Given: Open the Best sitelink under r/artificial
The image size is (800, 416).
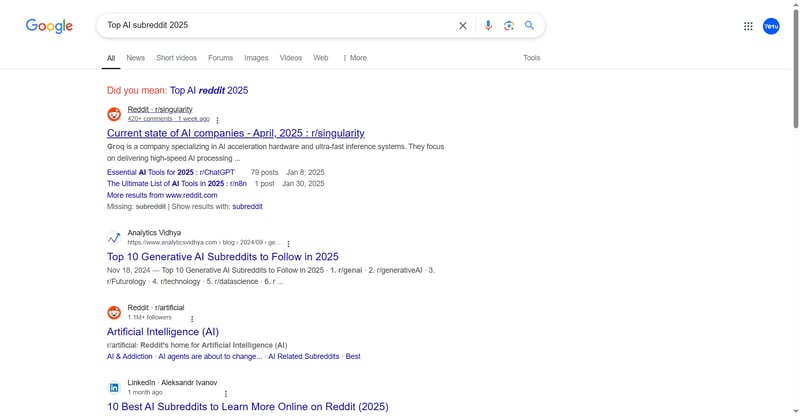Looking at the screenshot, I should click(x=353, y=356).
